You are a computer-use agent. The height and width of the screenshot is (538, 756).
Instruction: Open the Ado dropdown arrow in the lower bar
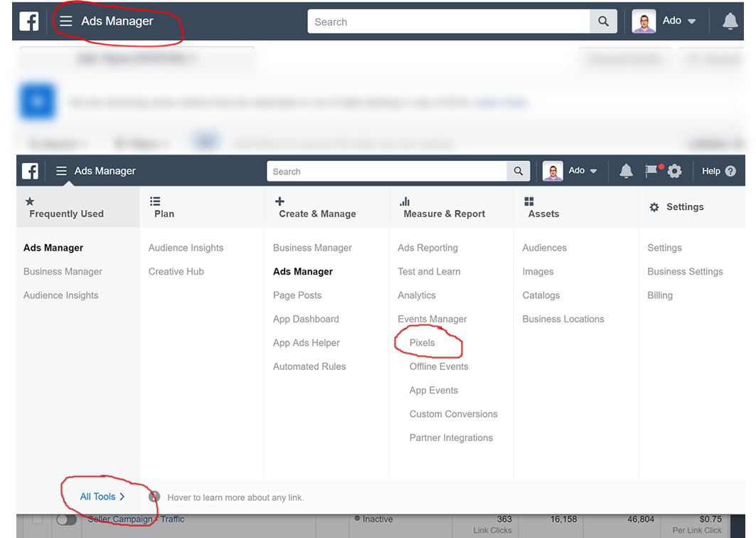click(594, 172)
